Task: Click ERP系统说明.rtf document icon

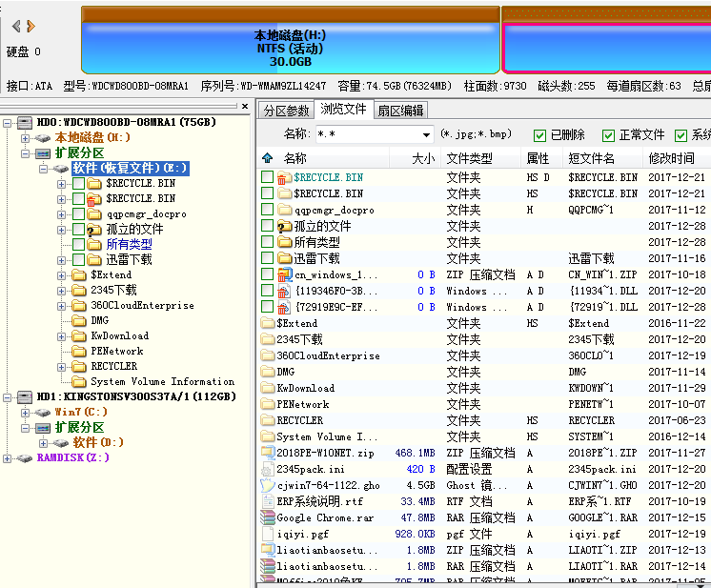Action: pos(268,502)
